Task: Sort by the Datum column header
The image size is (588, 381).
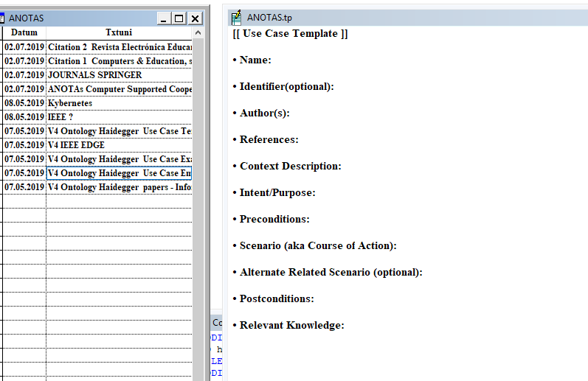Action: pos(24,32)
